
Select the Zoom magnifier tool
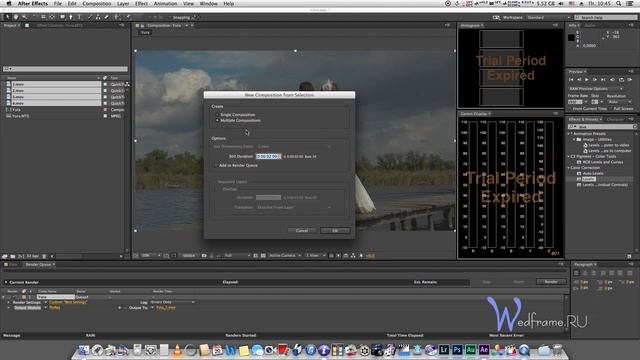click(24, 17)
